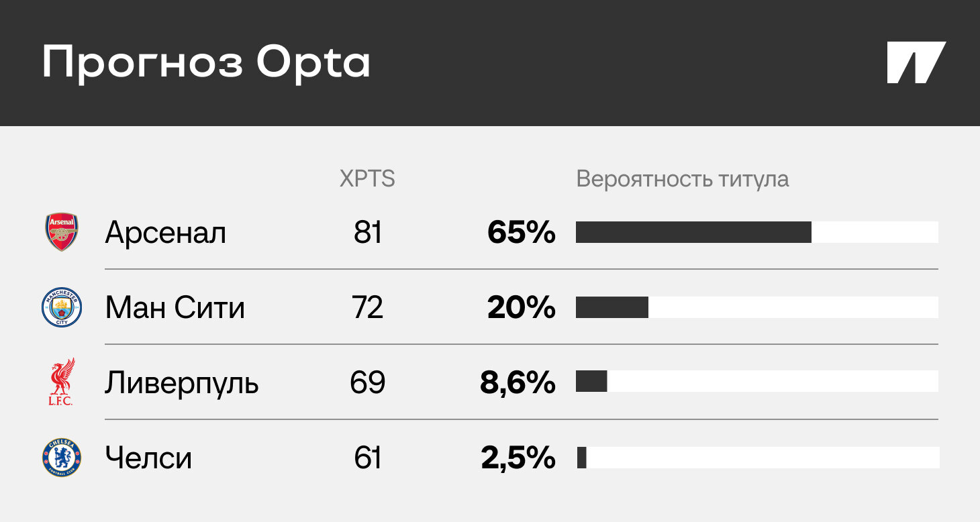Click the Manchester City club crest

(x=61, y=307)
